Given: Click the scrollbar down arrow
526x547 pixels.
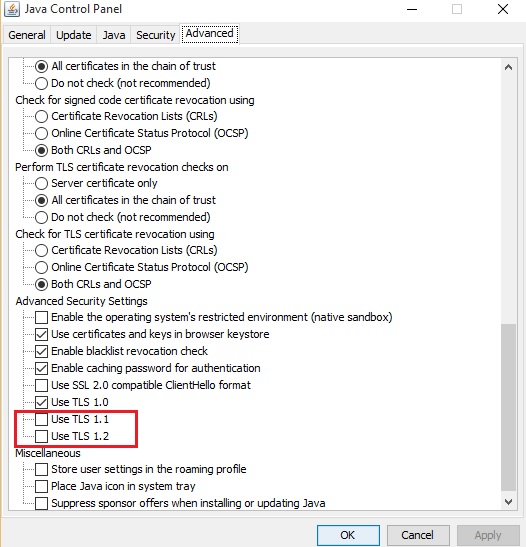Looking at the screenshot, I should coord(508,502).
